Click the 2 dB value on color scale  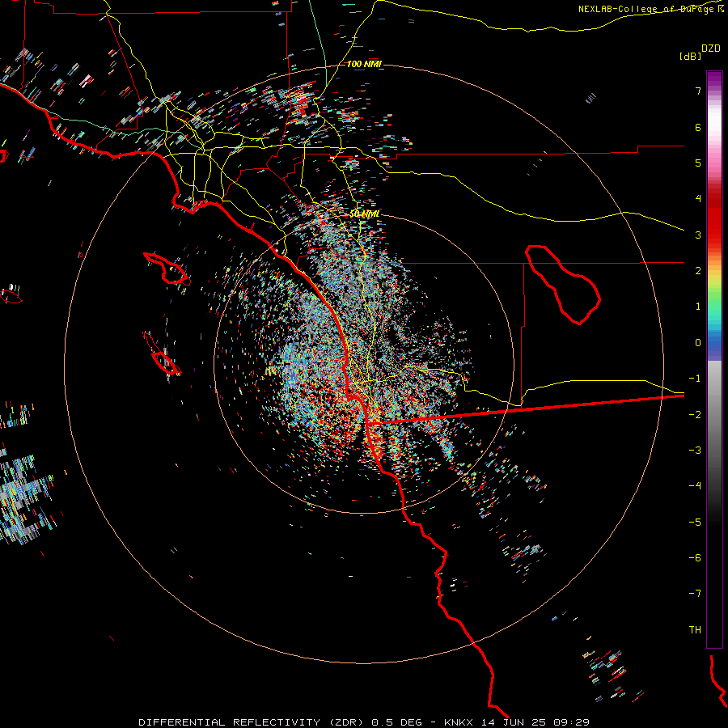tap(698, 271)
